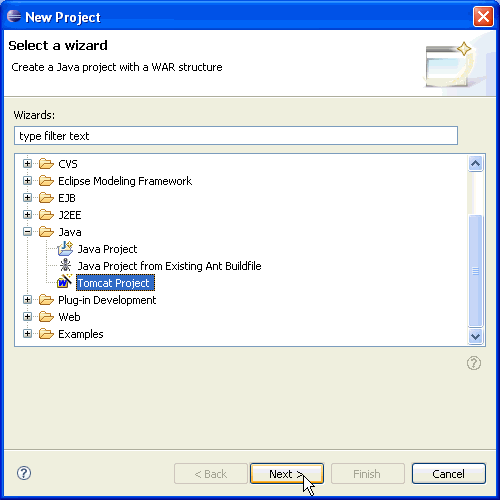Open help with bottom-left question mark icon
This screenshot has height=500, width=500.
(24, 473)
